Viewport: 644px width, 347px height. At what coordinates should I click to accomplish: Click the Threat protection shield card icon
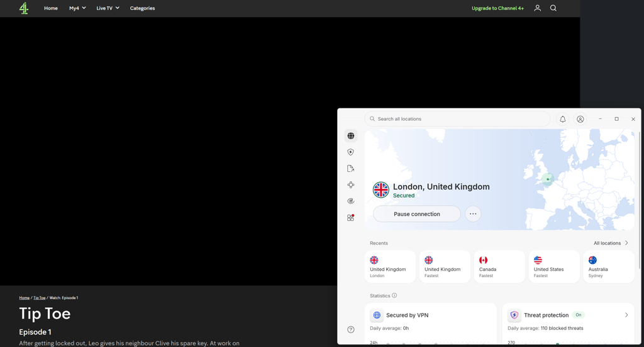click(x=514, y=315)
